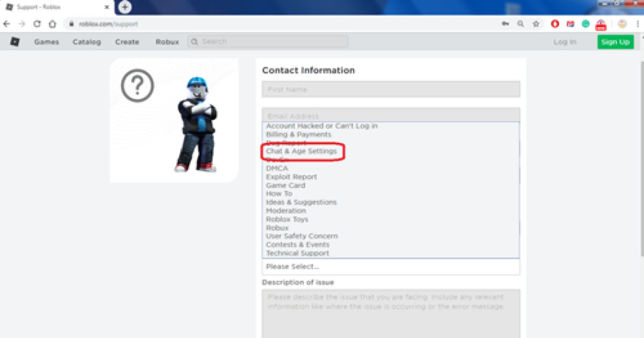
Task: Pick Account Hacked or Can't Log in option
Action: 322,126
